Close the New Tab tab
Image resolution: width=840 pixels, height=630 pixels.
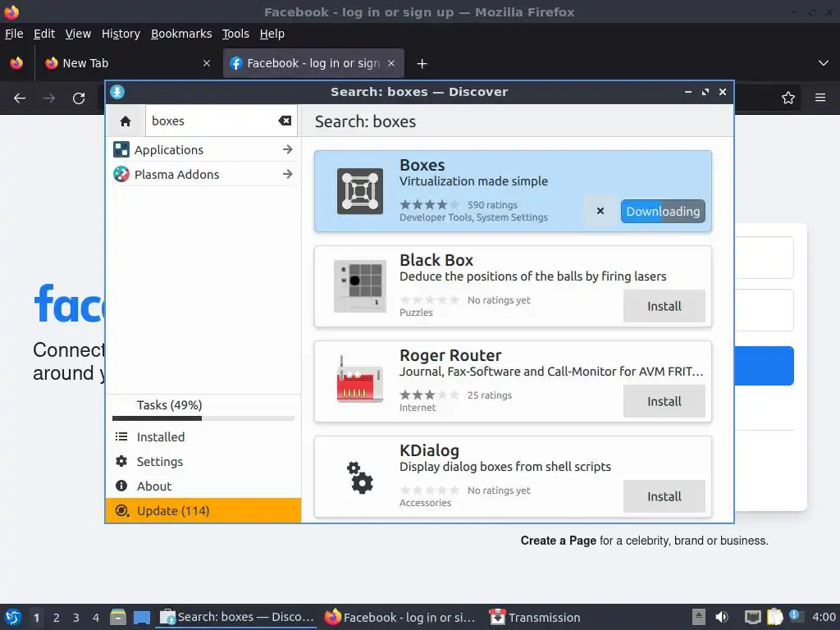point(207,63)
